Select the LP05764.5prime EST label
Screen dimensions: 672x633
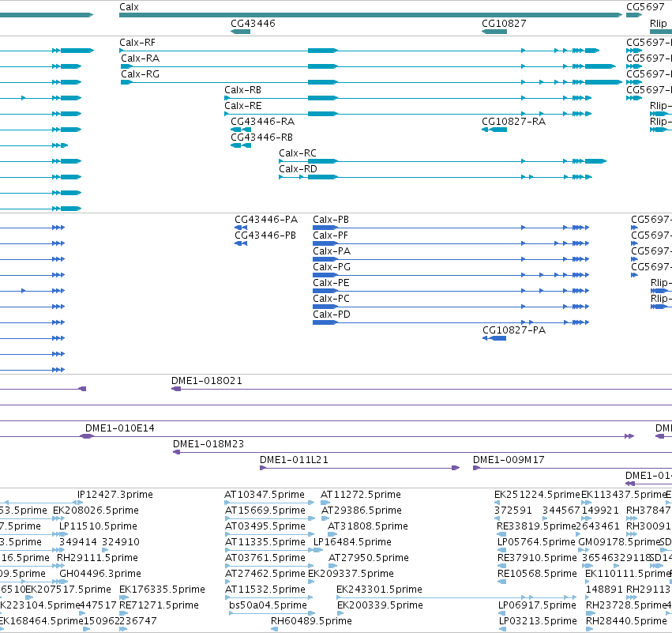point(536,542)
